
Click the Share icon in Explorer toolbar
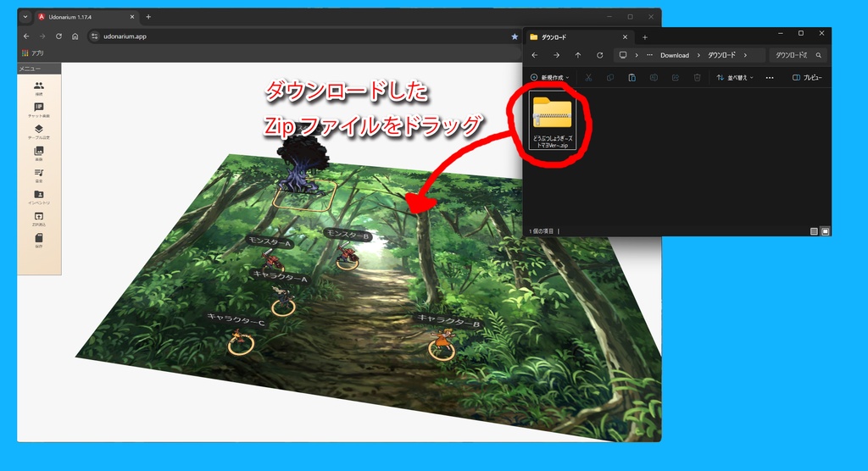point(676,77)
